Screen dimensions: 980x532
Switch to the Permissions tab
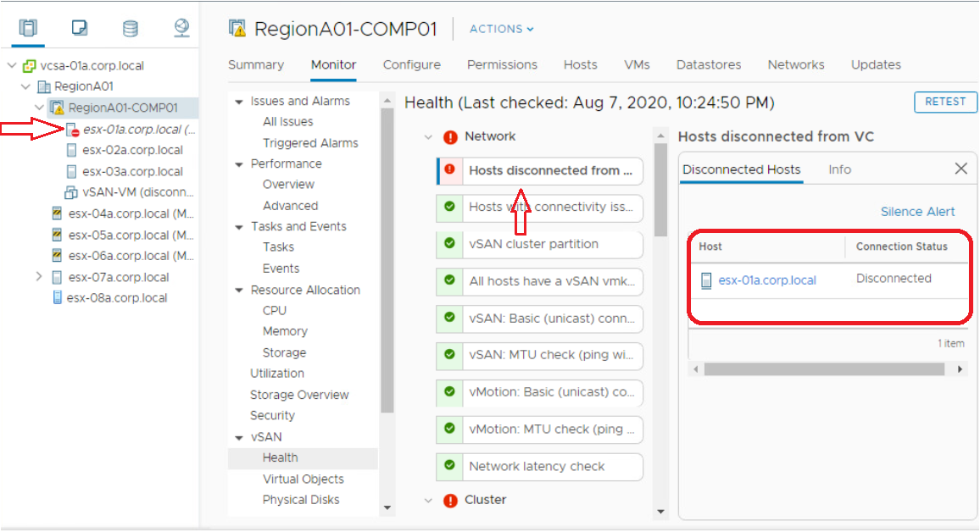click(502, 65)
